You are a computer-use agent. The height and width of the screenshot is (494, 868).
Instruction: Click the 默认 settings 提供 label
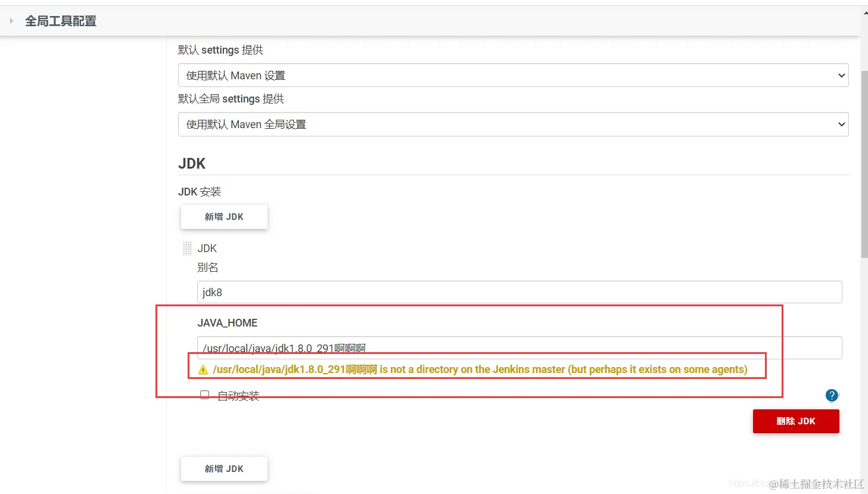[x=220, y=50]
